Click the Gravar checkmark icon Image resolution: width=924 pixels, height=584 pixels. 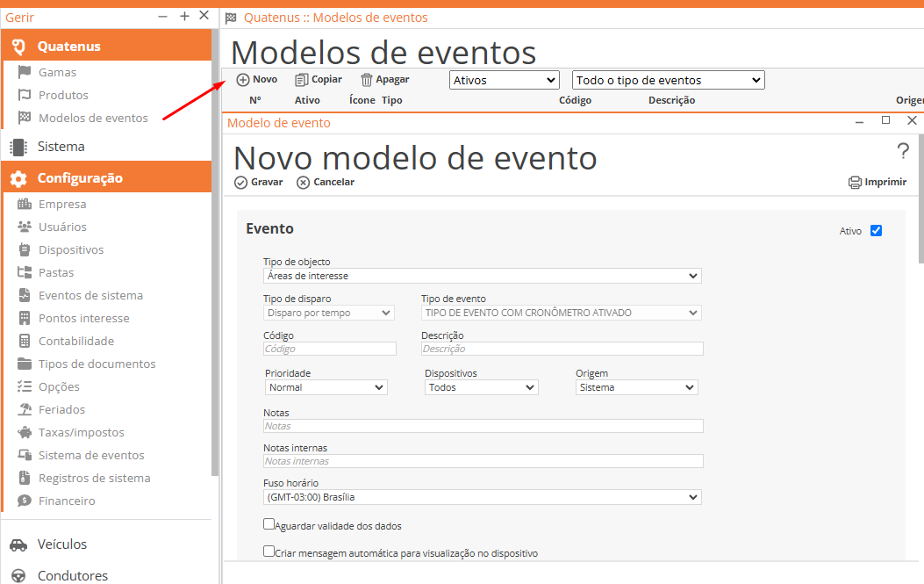pos(241,183)
